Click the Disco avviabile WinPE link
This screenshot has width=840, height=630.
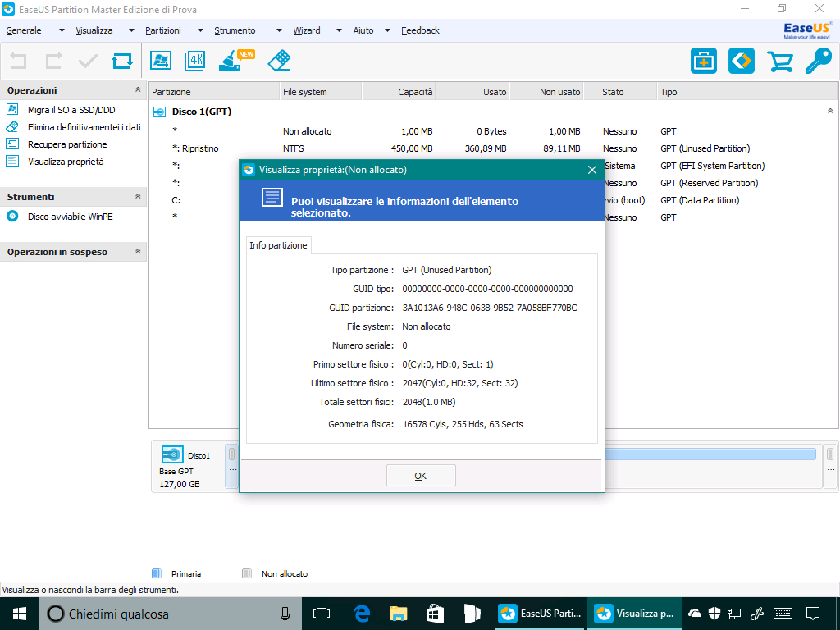click(x=71, y=217)
